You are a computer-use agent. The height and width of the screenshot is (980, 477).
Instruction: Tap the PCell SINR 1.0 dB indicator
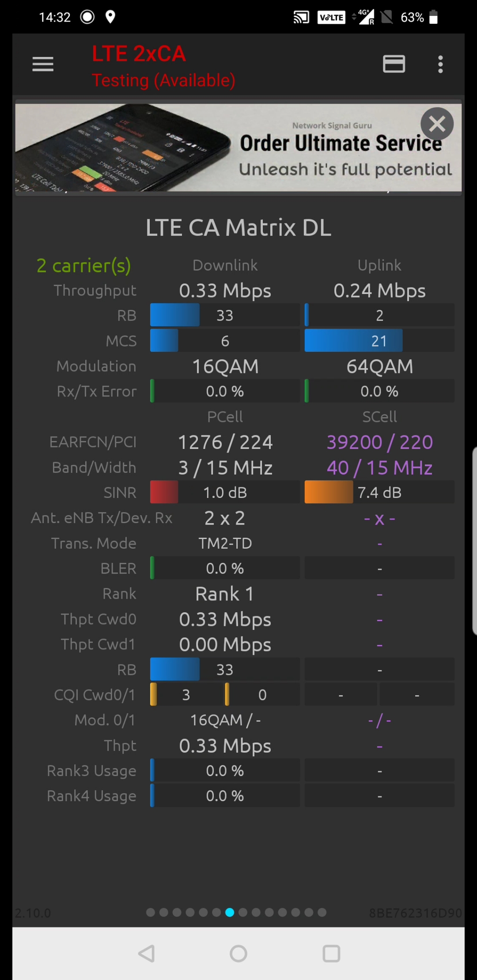pyautogui.click(x=225, y=493)
